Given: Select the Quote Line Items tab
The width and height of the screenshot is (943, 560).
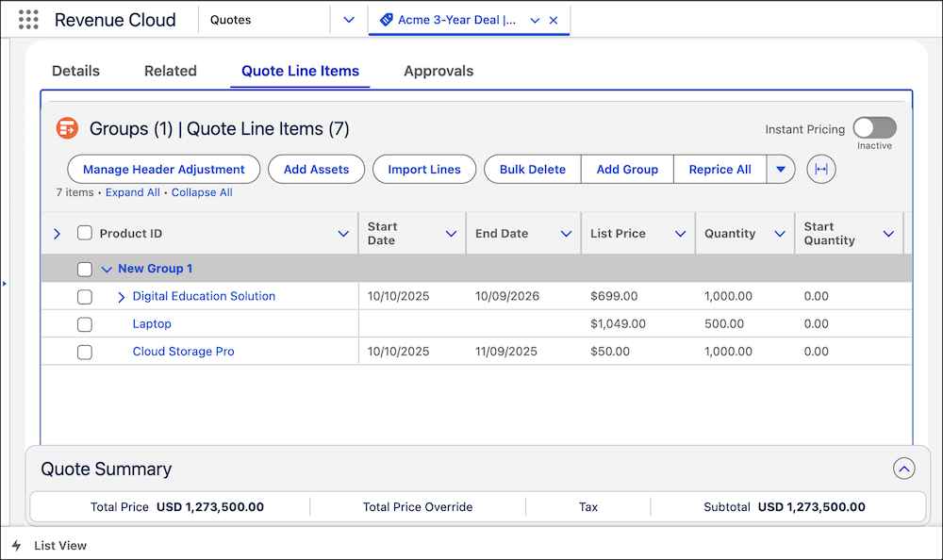Looking at the screenshot, I should pyautogui.click(x=300, y=71).
